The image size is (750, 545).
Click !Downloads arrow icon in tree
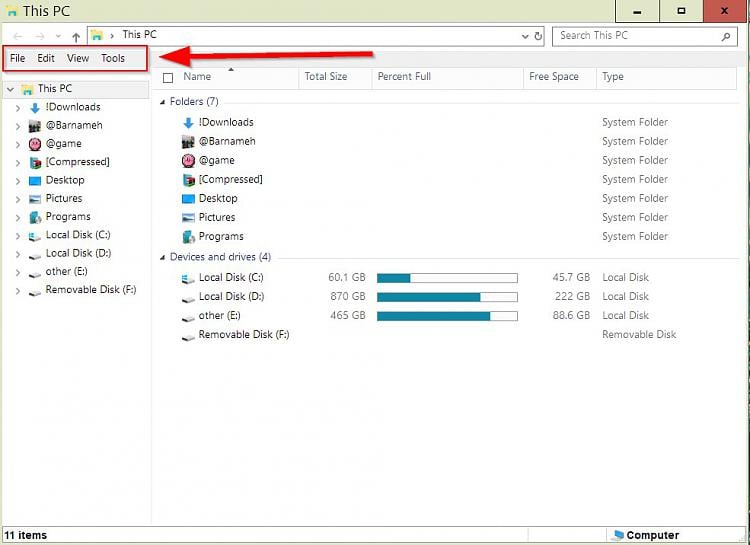point(34,108)
